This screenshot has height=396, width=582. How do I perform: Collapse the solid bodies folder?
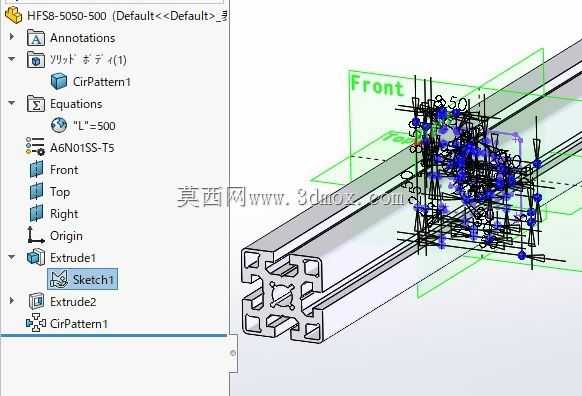click(x=12, y=59)
